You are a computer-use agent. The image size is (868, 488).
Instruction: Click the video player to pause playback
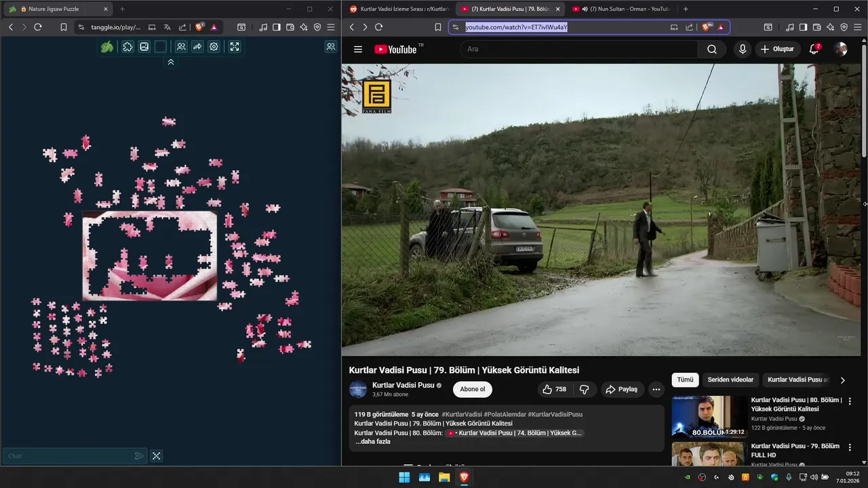coord(601,209)
